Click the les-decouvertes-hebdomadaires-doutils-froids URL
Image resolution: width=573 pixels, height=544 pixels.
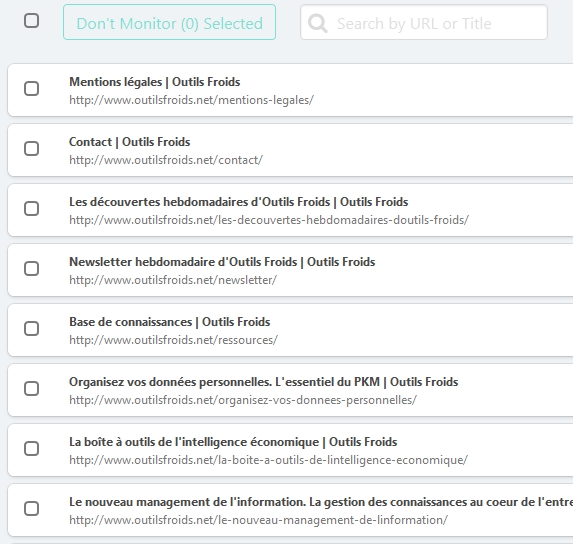pos(269,220)
